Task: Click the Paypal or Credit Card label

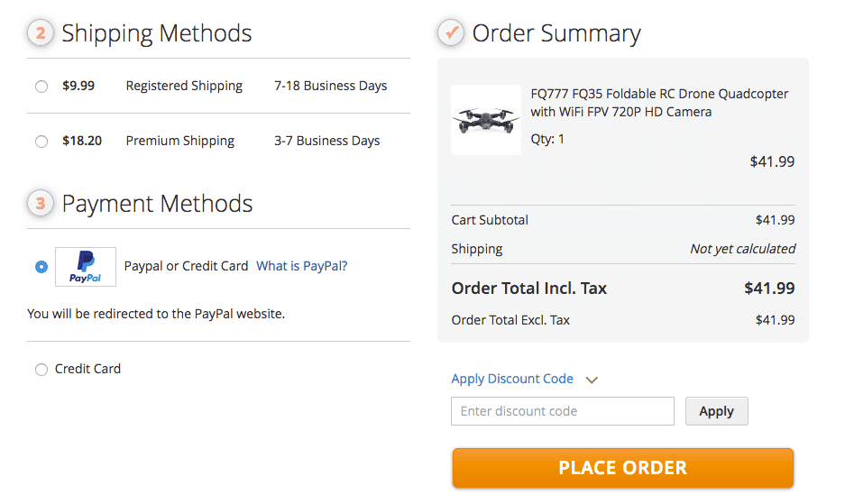Action: 186,266
